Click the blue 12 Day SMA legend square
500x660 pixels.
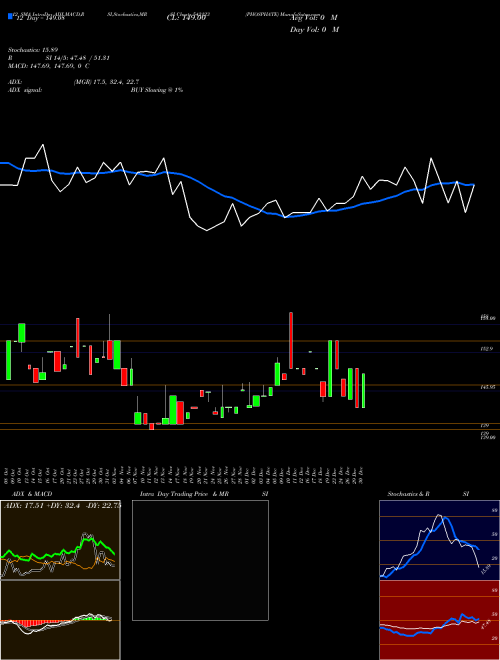coord(11,16)
